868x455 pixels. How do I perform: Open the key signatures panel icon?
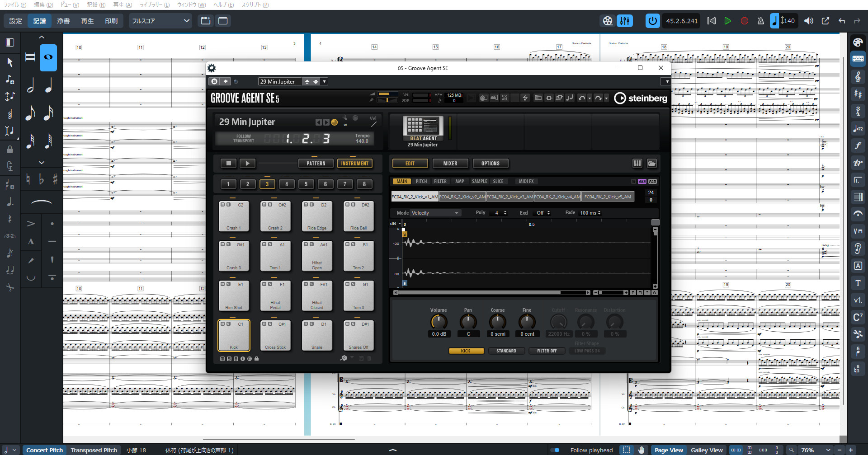tap(858, 94)
